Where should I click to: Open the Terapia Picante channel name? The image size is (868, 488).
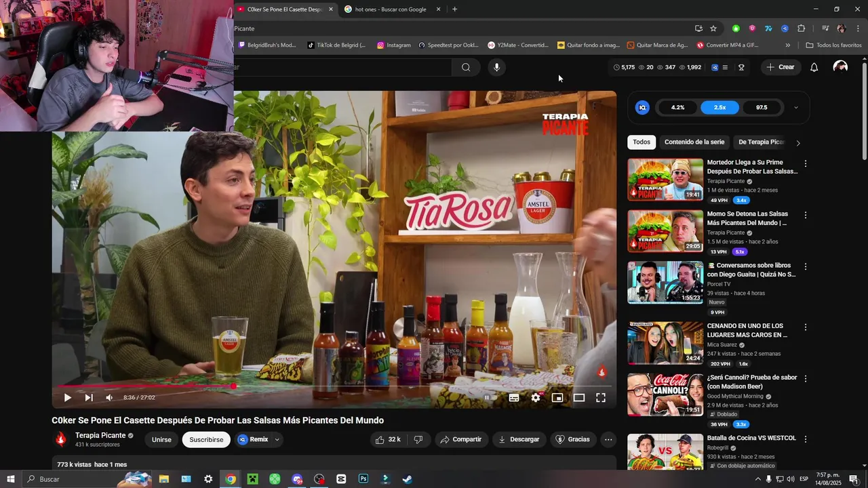tap(100, 435)
